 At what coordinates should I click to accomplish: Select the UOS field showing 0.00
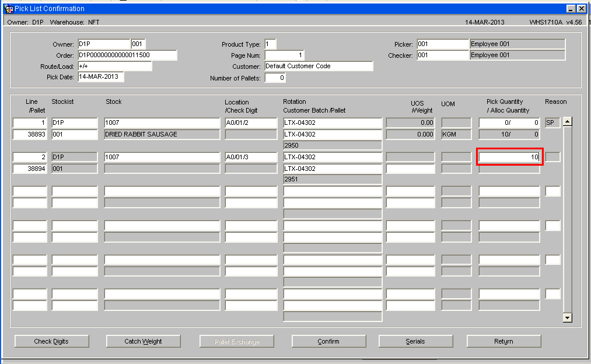pyautogui.click(x=411, y=123)
